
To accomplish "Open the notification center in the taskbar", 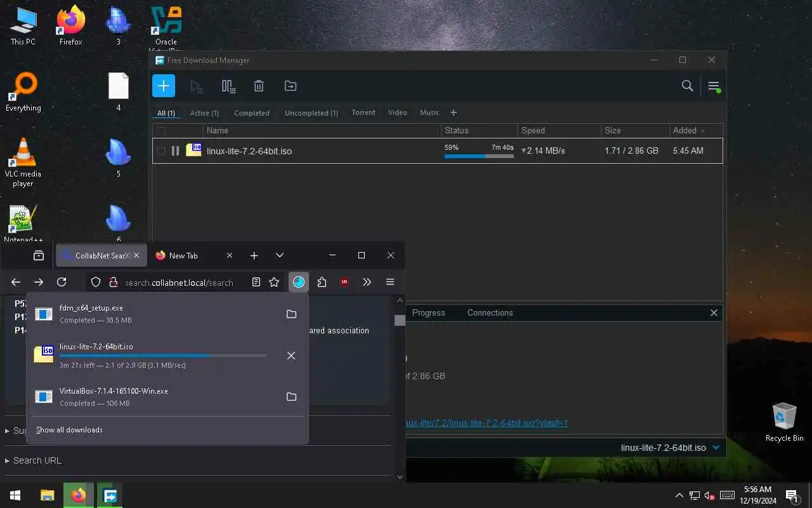I will pyautogui.click(x=792, y=495).
